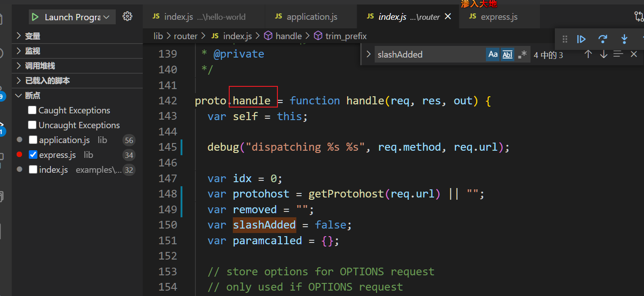The image size is (644, 296).
Task: Close the find widget
Action: pyautogui.click(x=634, y=54)
